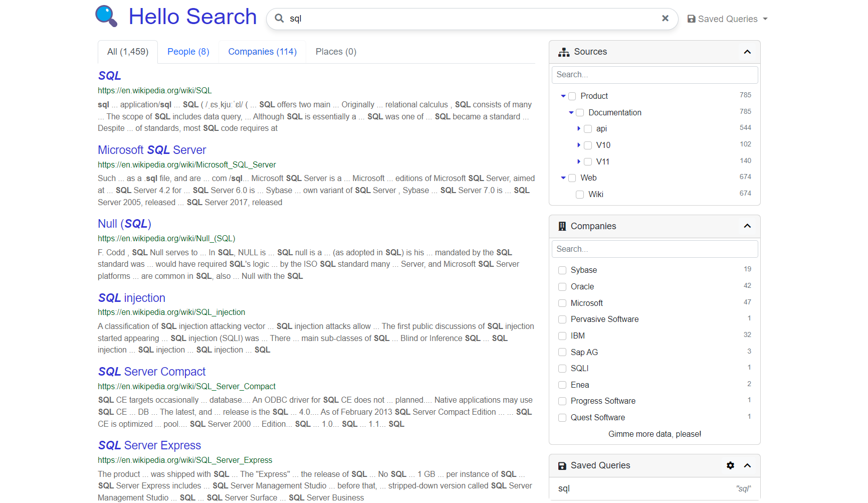Switch to the People (8) tab
868x503 pixels.
pos(188,52)
